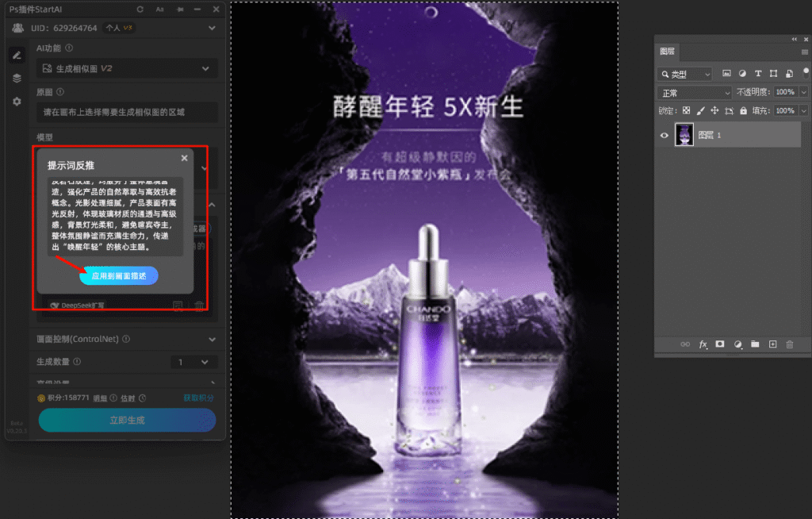Show info tooltip for AI功能
The height and width of the screenshot is (519, 812).
[x=70, y=48]
